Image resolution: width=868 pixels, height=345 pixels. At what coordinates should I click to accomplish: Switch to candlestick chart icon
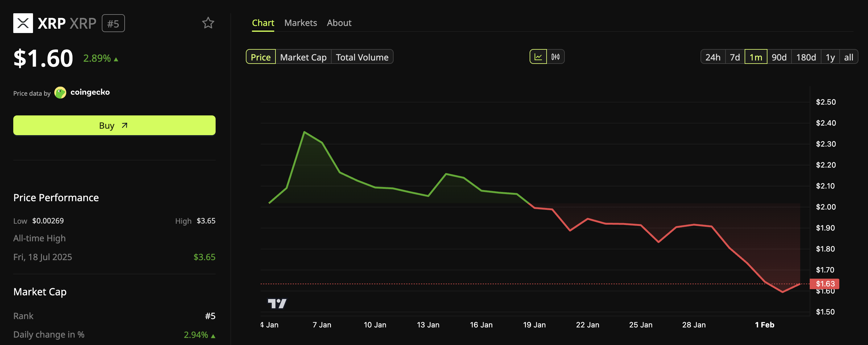click(555, 57)
